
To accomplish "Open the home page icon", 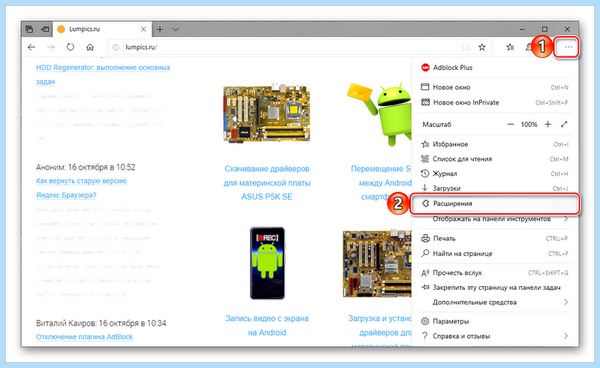I will [x=90, y=47].
